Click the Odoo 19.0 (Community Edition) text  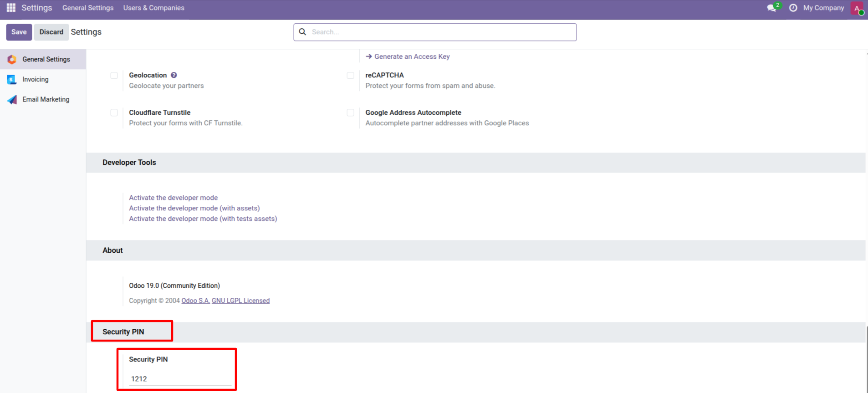coord(174,286)
